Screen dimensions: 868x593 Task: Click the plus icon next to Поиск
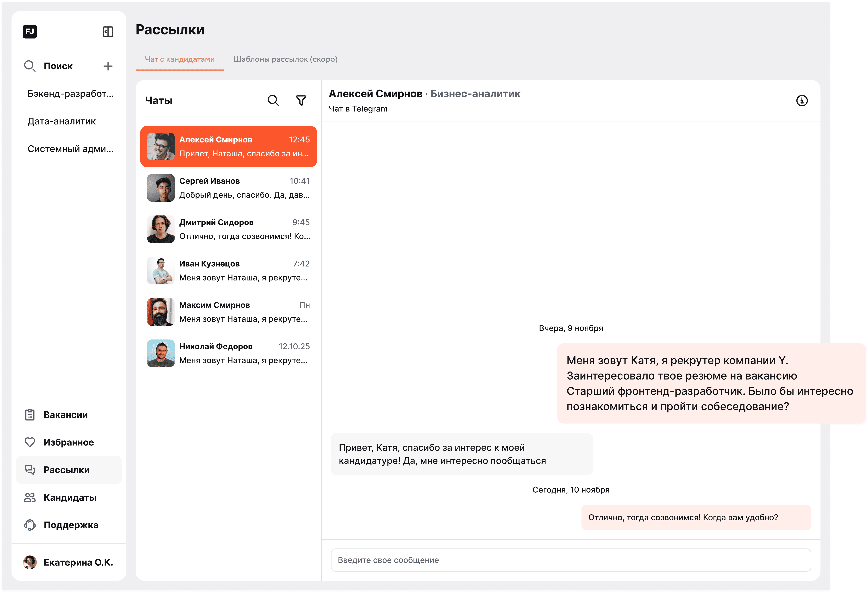pos(108,66)
